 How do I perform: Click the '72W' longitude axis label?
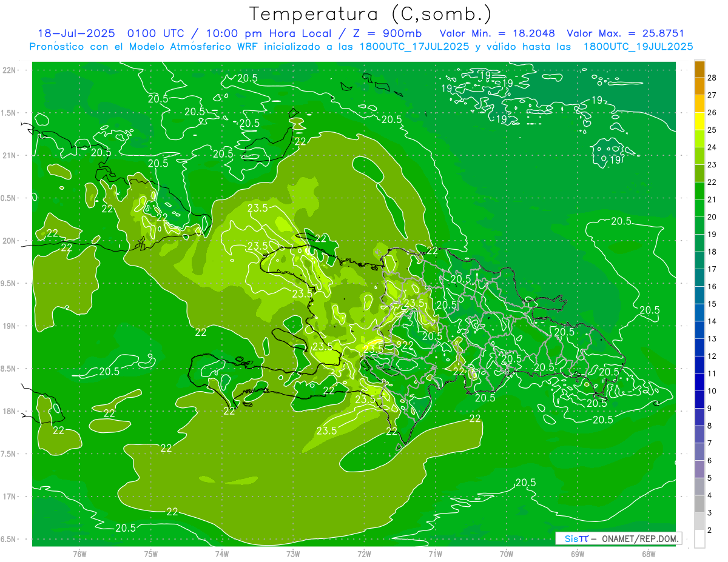[364, 554]
